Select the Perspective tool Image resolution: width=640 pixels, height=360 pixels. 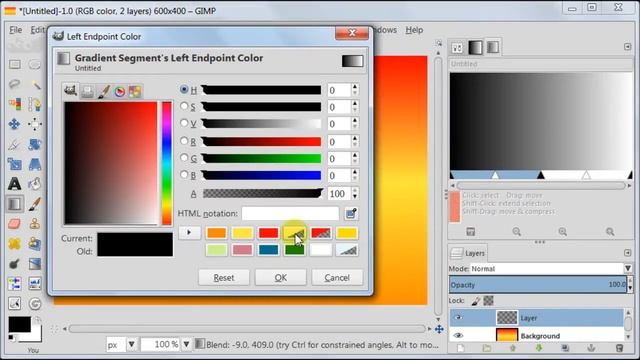pos(35,164)
